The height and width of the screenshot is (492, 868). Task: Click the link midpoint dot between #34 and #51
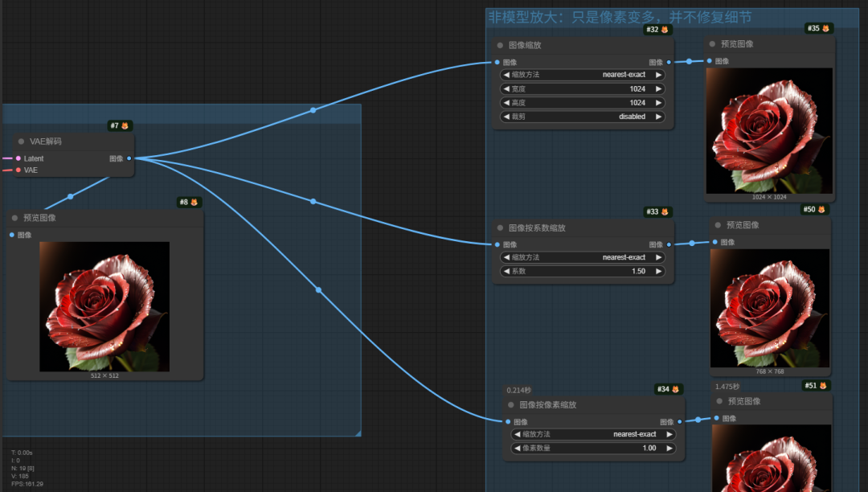(698, 420)
